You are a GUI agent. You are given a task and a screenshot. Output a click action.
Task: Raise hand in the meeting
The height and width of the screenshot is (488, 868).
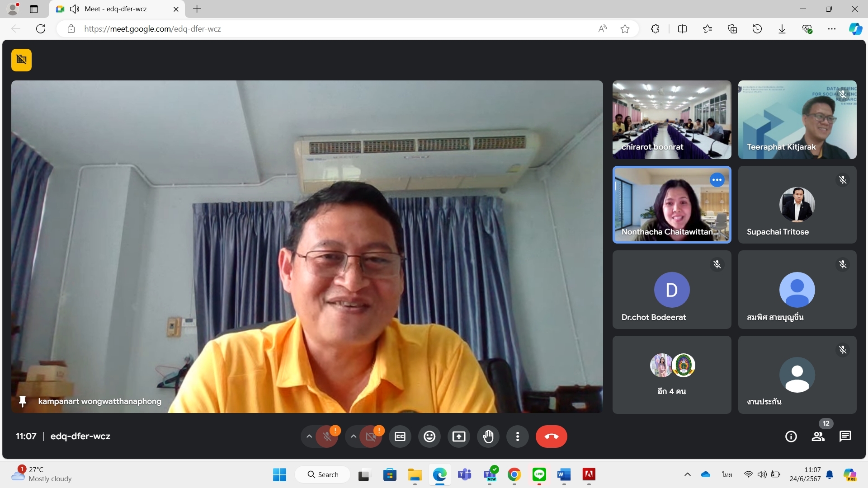(x=488, y=436)
